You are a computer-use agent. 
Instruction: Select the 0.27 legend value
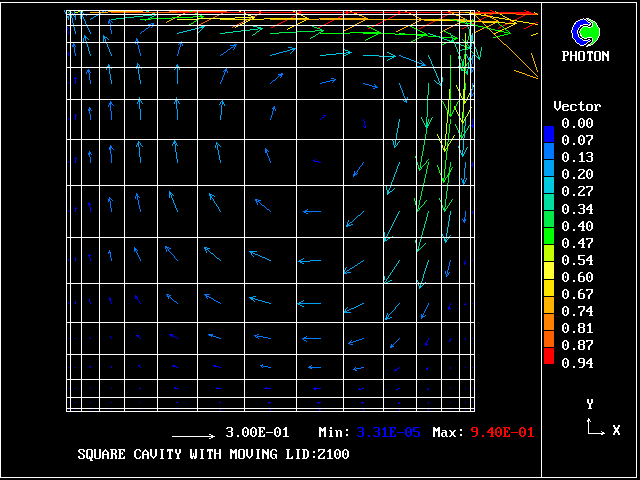pos(577,192)
